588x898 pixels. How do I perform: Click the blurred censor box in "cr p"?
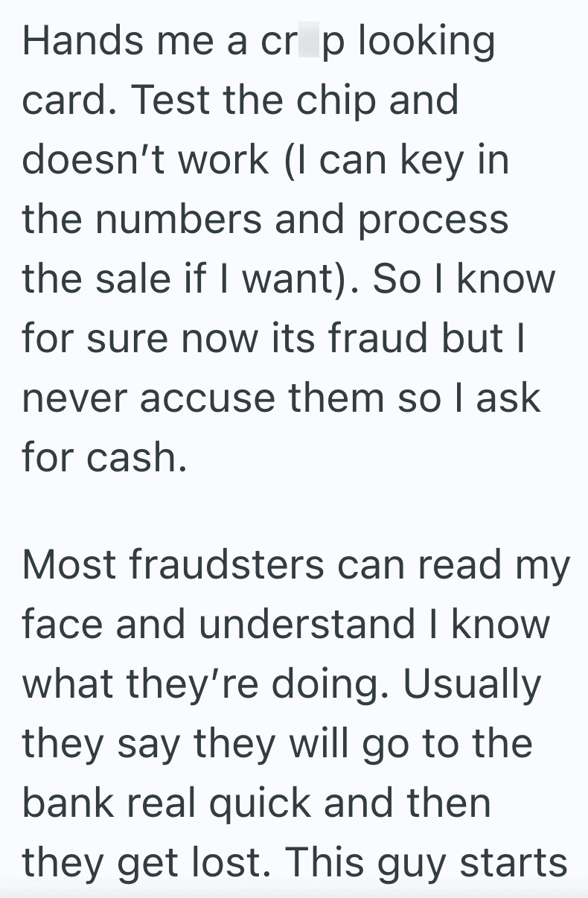pos(307,42)
